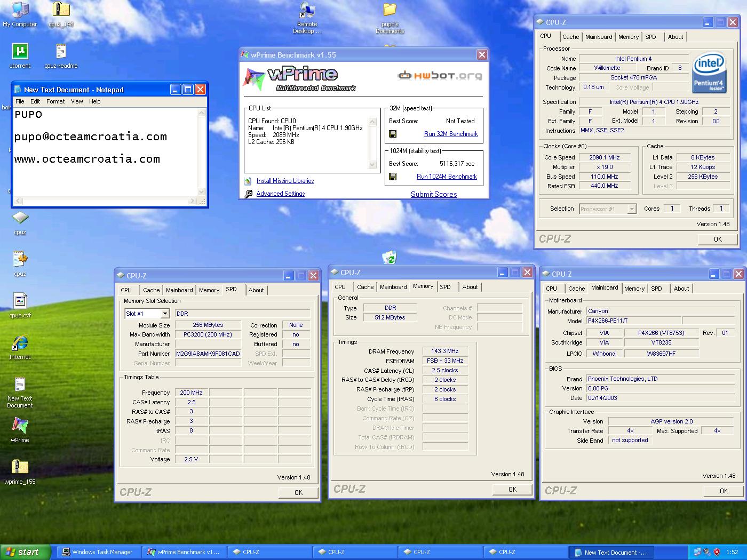Open the Recycle Bin icon
The image size is (747, 560).
click(390, 258)
